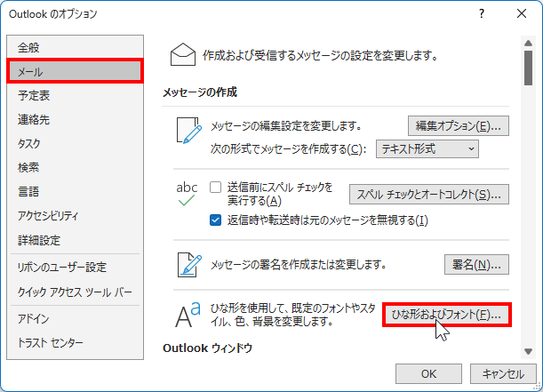This screenshot has height=392, width=543.
Task: Click text ひな形を使用して、既定のフォントやスタイル description
Action: point(292,315)
